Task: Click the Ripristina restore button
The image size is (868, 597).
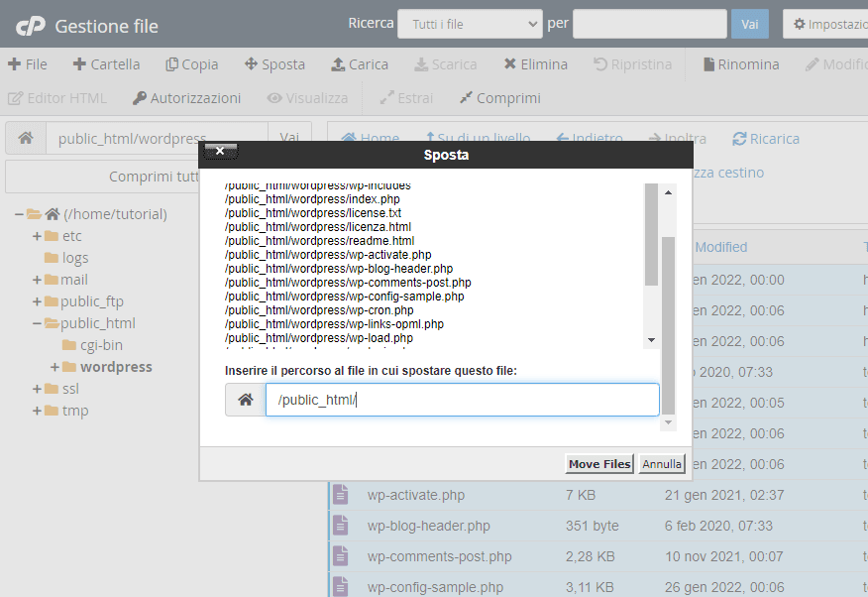Action: pyautogui.click(x=633, y=64)
